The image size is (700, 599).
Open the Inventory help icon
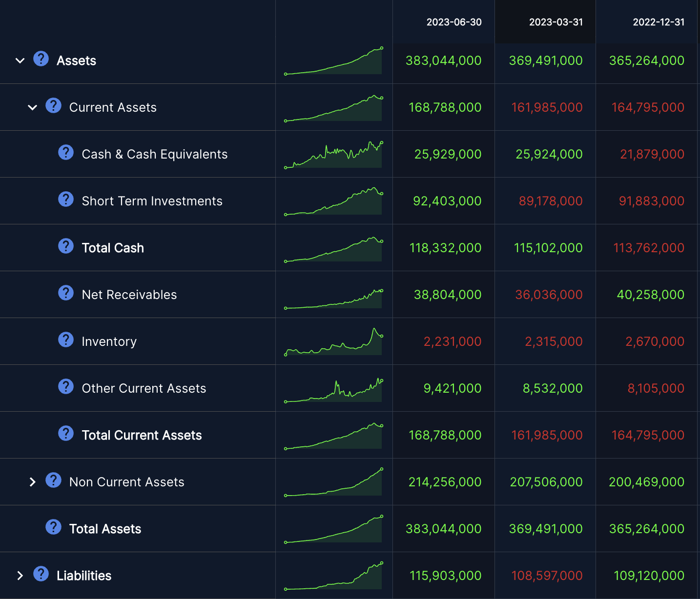(x=66, y=340)
